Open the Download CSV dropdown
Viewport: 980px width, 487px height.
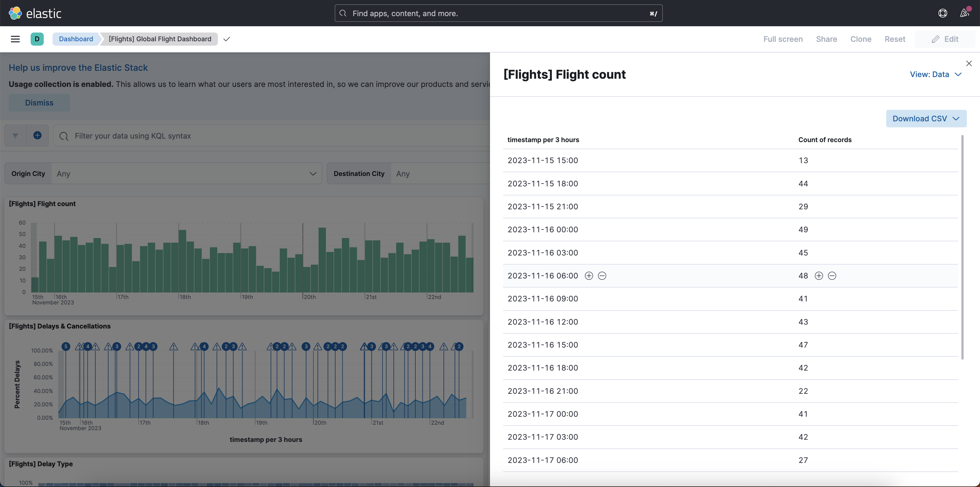tap(926, 119)
